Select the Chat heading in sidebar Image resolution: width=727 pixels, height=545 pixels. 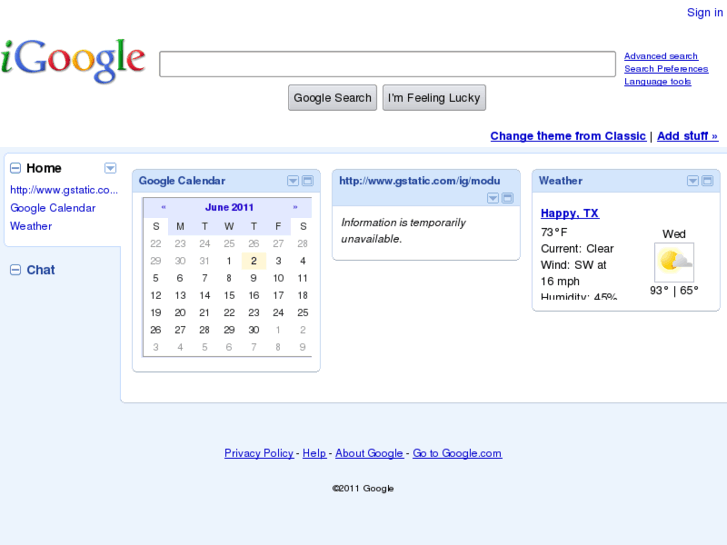(41, 270)
